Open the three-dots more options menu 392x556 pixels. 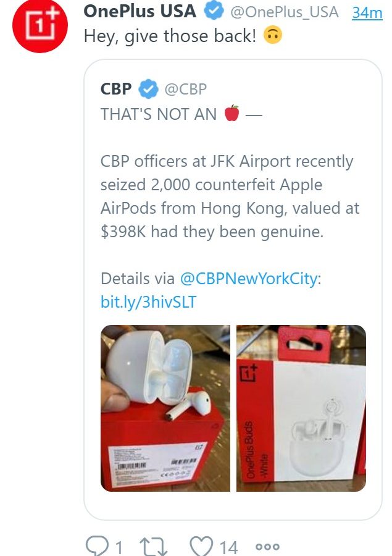pyautogui.click(x=267, y=547)
